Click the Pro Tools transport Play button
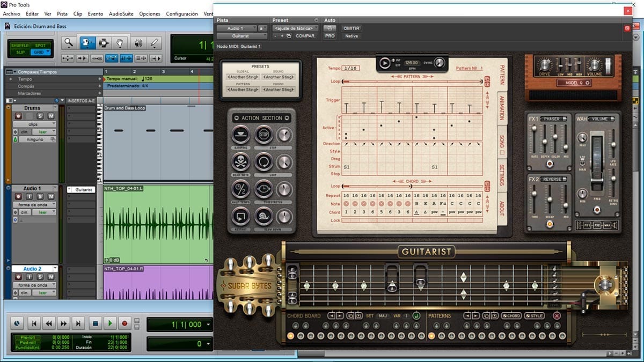 pyautogui.click(x=109, y=323)
